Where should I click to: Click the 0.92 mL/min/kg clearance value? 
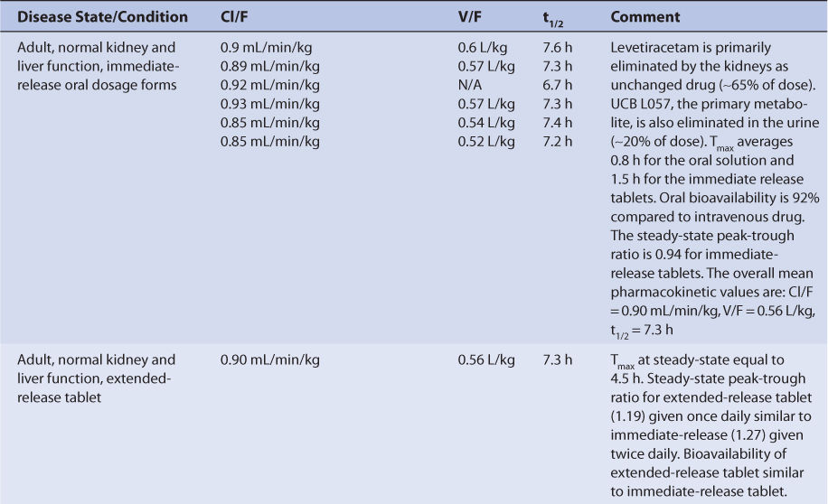click(x=269, y=85)
